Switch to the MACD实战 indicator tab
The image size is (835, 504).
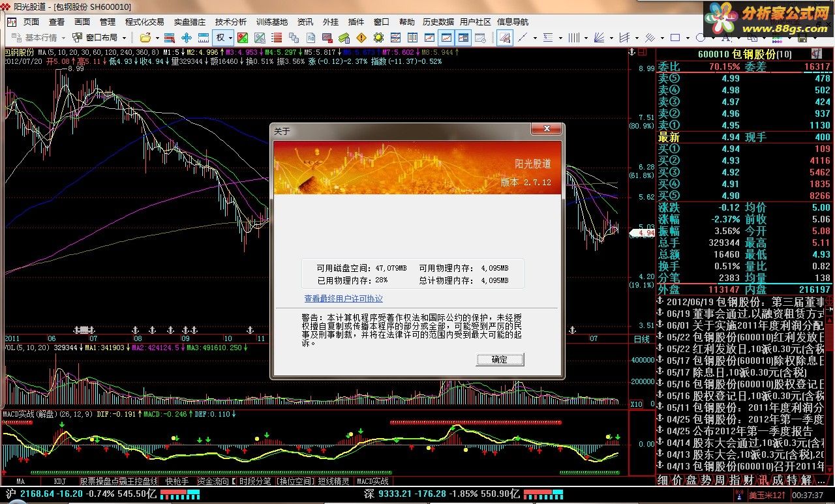[372, 481]
